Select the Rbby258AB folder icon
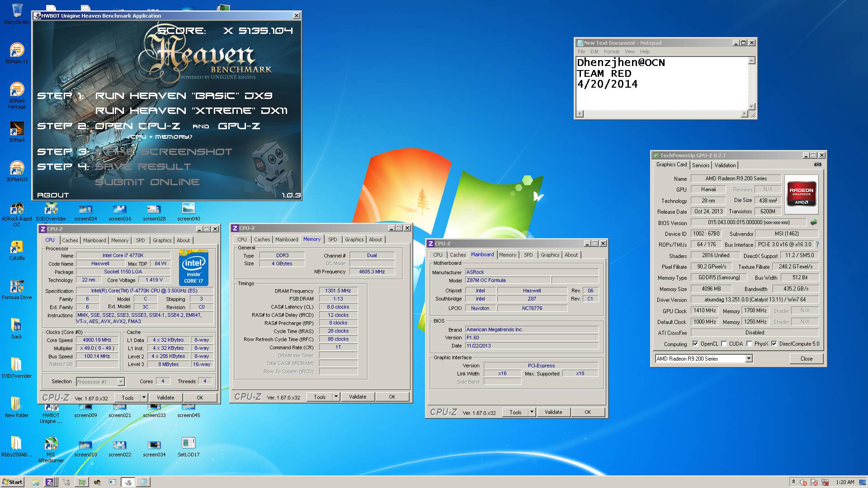The image size is (868, 488). 17,446
